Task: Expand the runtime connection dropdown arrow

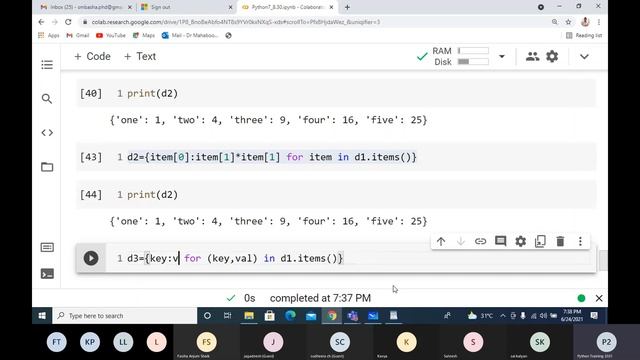Action: [x=502, y=56]
